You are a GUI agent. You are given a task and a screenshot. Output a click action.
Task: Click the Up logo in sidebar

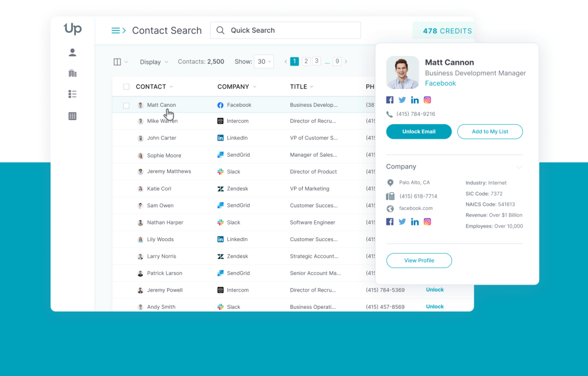pyautogui.click(x=73, y=29)
